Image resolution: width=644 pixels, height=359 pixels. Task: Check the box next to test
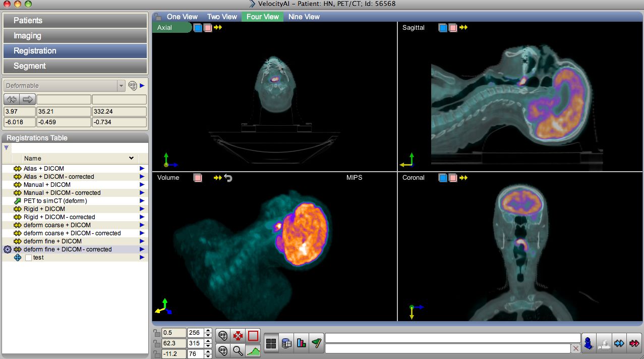coord(29,258)
